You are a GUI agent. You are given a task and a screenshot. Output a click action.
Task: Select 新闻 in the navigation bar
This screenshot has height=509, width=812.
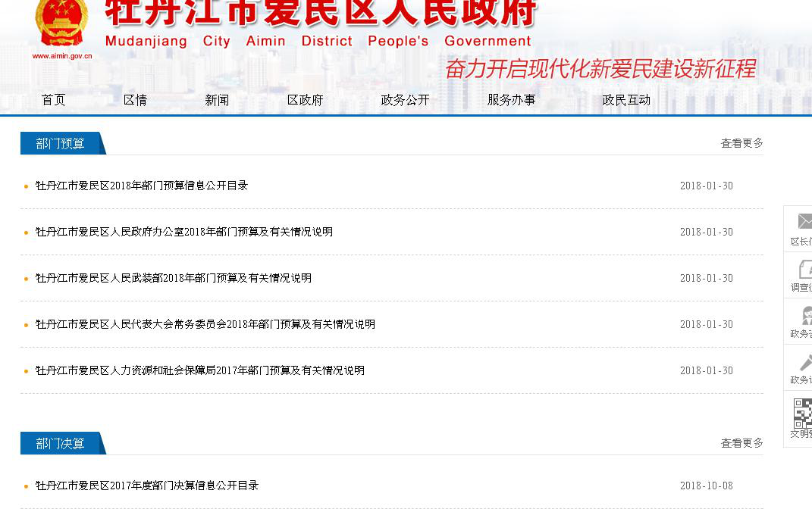[217, 100]
